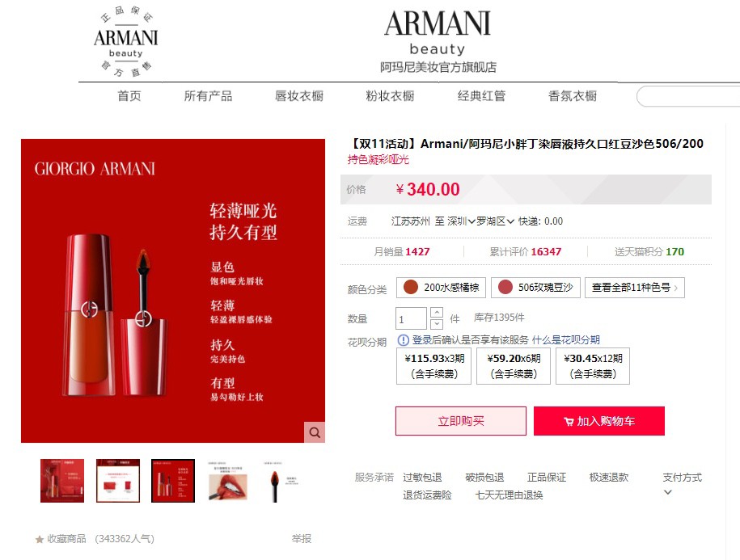Click the star icon beside 收藏商品
The image size is (740, 560).
point(40,539)
